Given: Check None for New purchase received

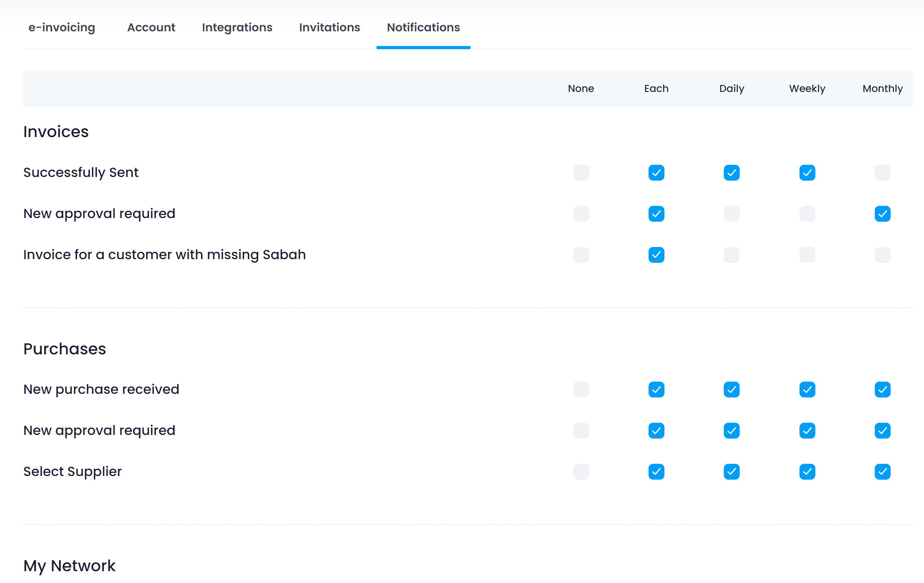Looking at the screenshot, I should (x=581, y=390).
